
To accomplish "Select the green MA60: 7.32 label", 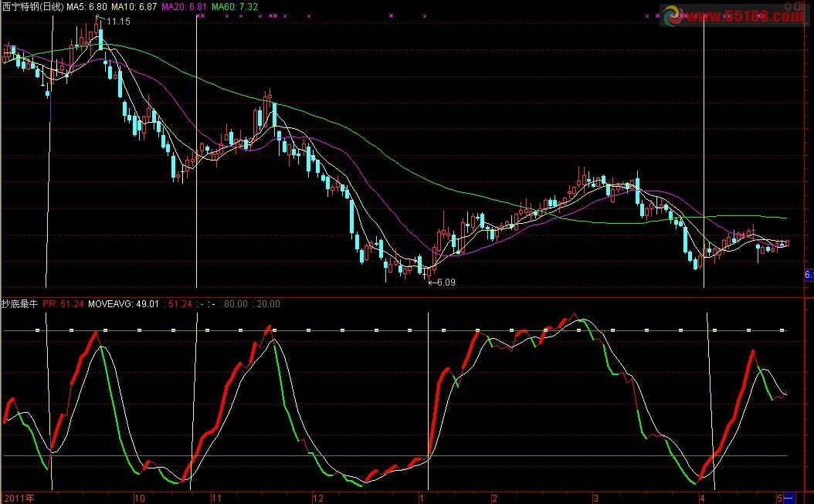I will pyautogui.click(x=234, y=6).
